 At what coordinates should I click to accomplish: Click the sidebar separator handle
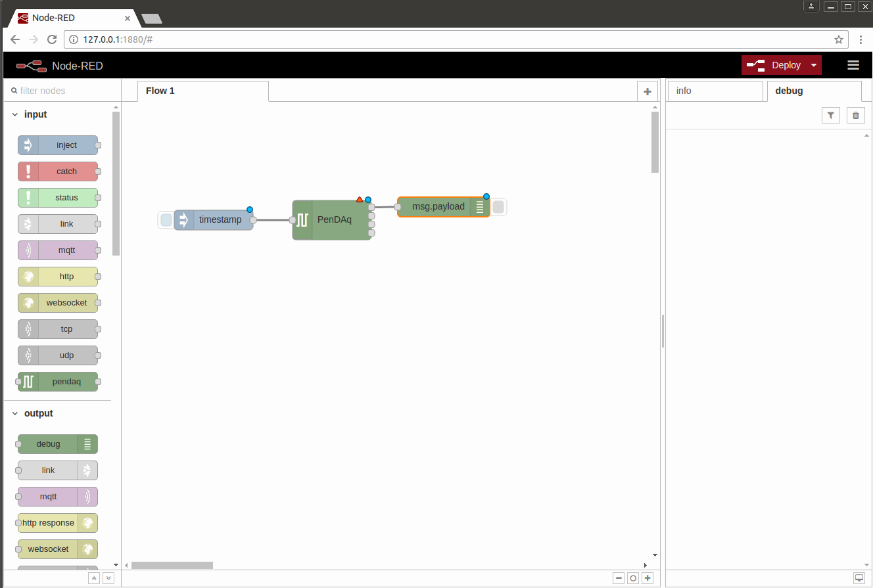pyautogui.click(x=663, y=331)
